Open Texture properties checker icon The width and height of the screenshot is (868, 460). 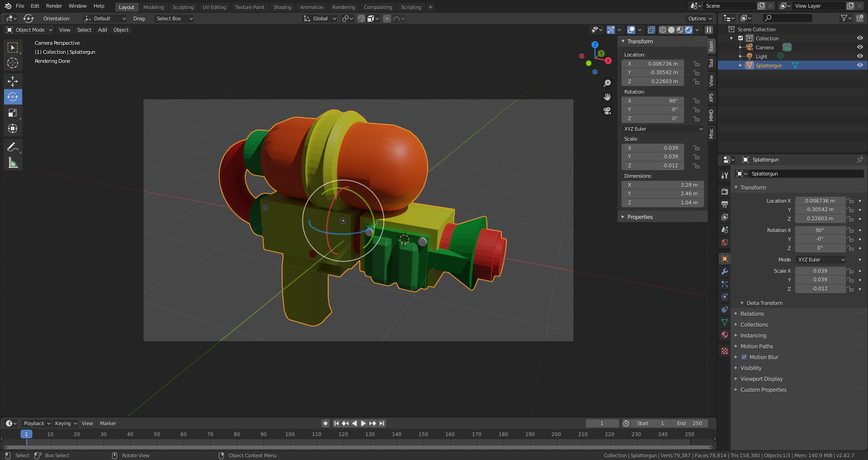(725, 351)
